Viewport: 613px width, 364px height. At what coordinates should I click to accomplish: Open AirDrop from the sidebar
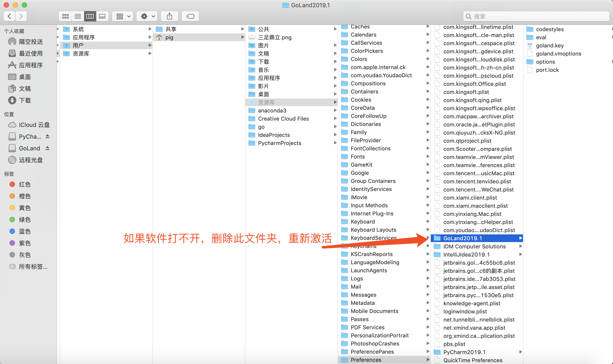coord(31,42)
